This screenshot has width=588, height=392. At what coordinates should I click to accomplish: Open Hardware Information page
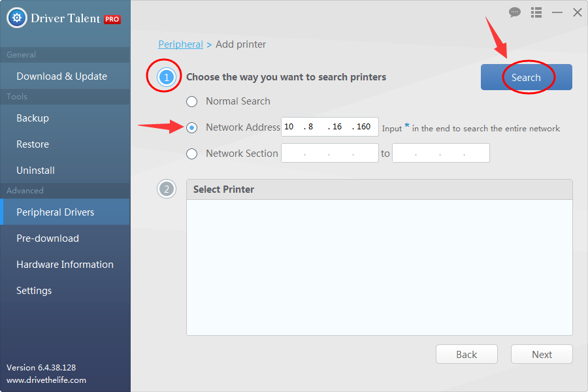[65, 265]
